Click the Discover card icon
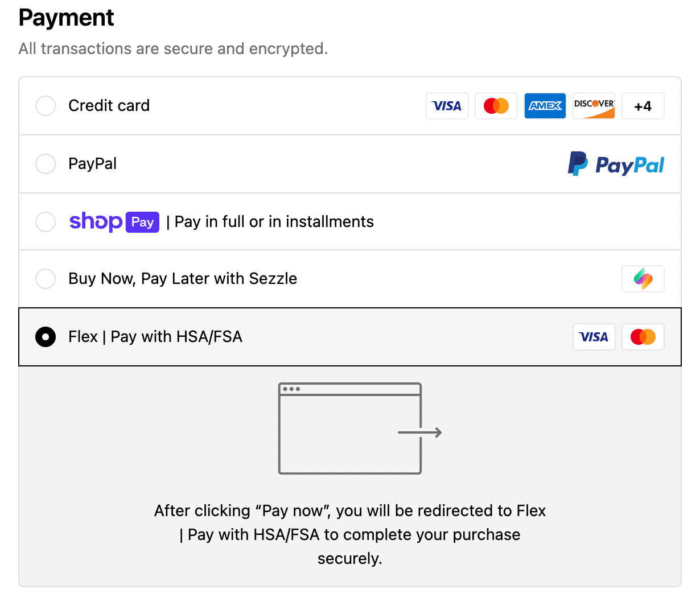 tap(594, 106)
